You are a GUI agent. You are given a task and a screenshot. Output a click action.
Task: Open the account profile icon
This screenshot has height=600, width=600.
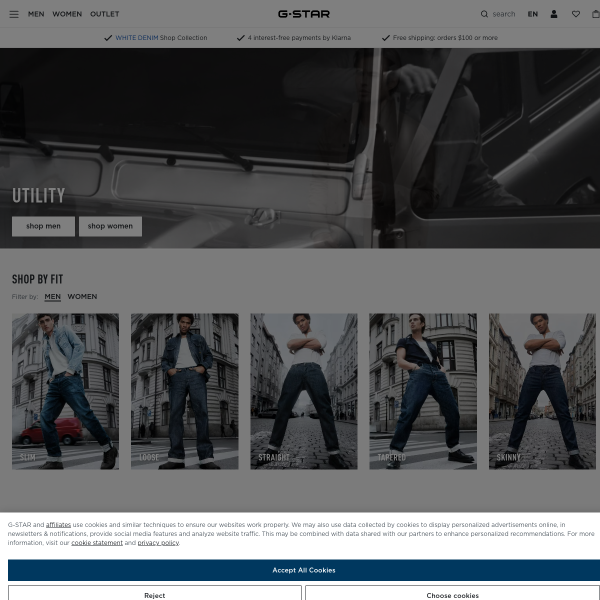pos(555,14)
